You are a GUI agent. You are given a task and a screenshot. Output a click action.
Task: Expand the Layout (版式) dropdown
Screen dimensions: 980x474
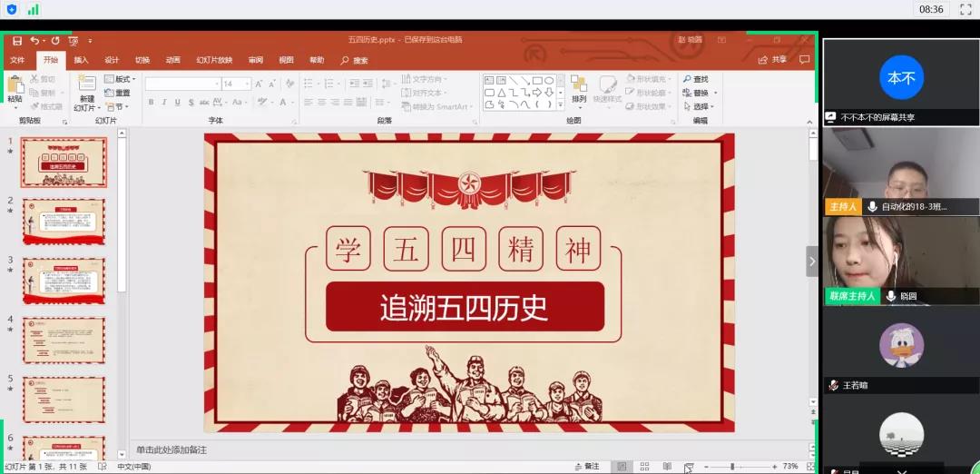coord(119,79)
